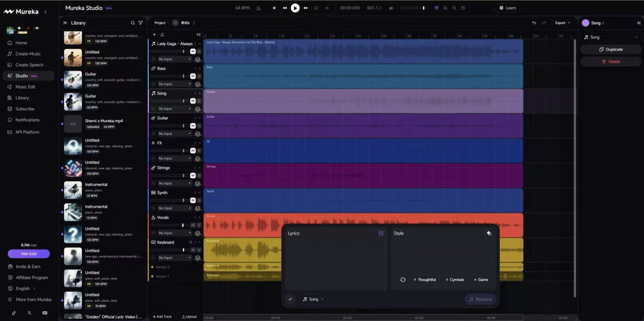Click the undo arrow icon
Viewport: 644px width, 321px height.
(x=534, y=23)
